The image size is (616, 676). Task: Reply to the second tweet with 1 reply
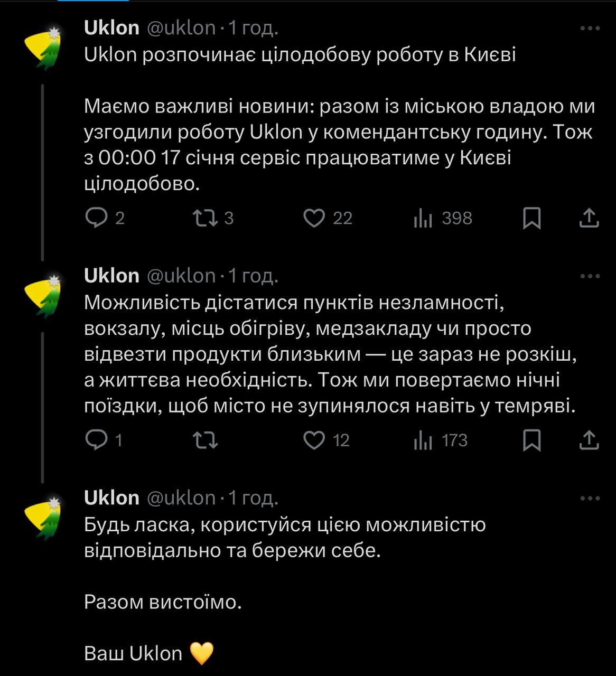[97, 440]
